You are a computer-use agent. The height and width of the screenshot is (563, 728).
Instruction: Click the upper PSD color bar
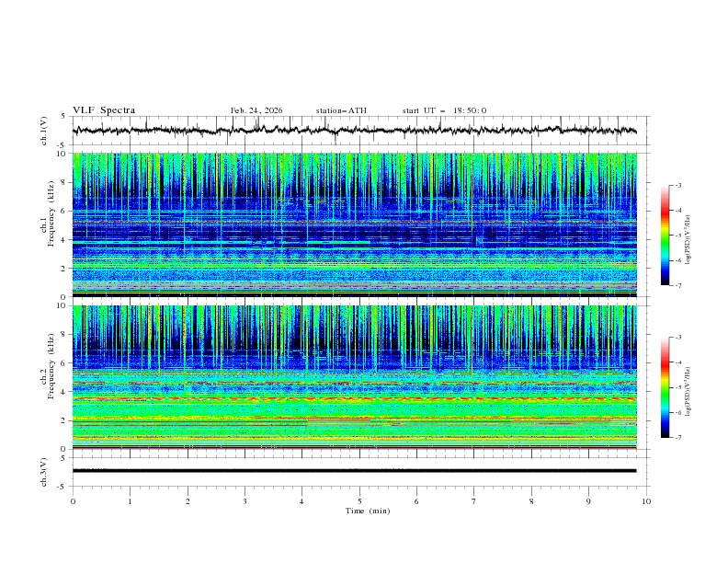point(665,236)
